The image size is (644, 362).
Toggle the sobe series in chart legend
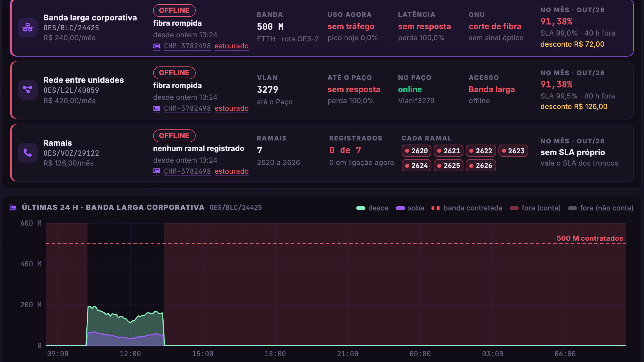[410, 208]
